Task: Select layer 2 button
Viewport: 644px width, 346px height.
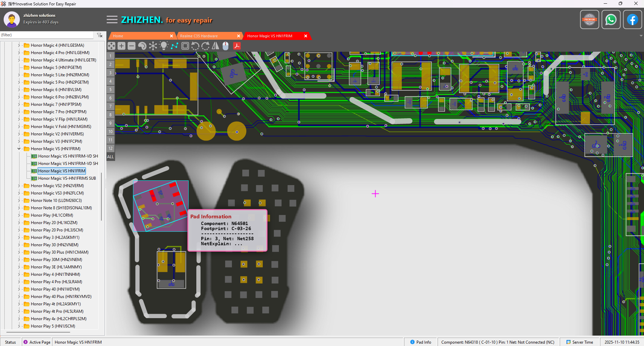Action: click(110, 64)
